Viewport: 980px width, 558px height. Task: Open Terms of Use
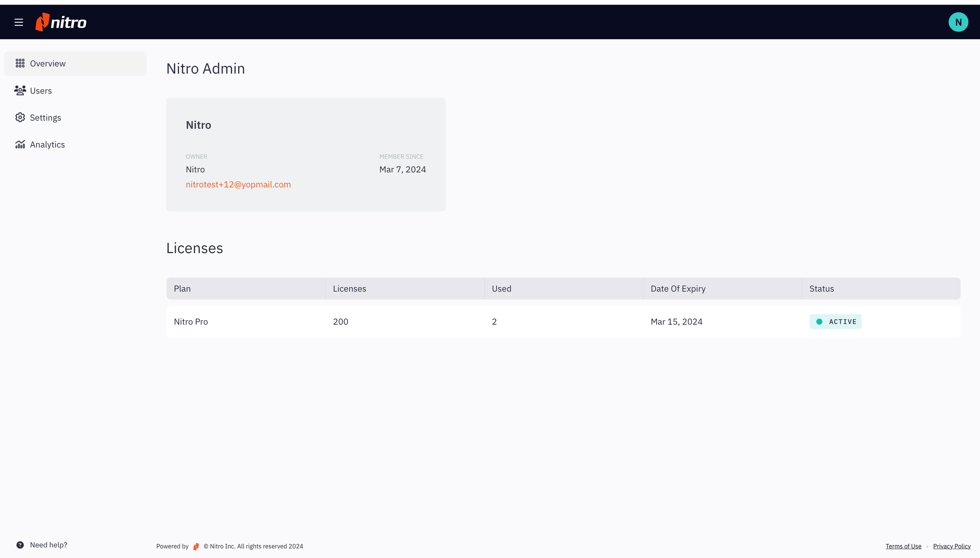click(x=904, y=546)
